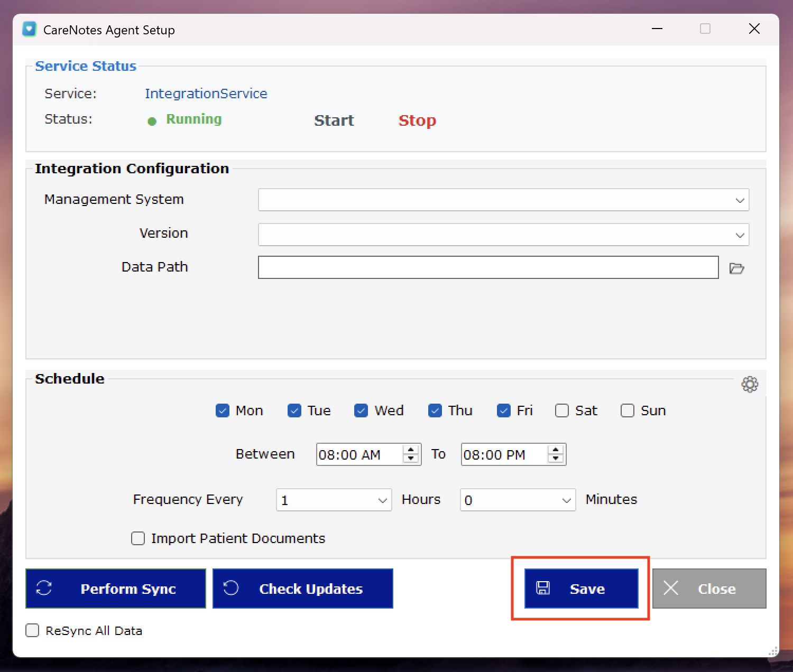793x672 pixels.
Task: Open the Schedule settings gear icon
Action: [750, 384]
